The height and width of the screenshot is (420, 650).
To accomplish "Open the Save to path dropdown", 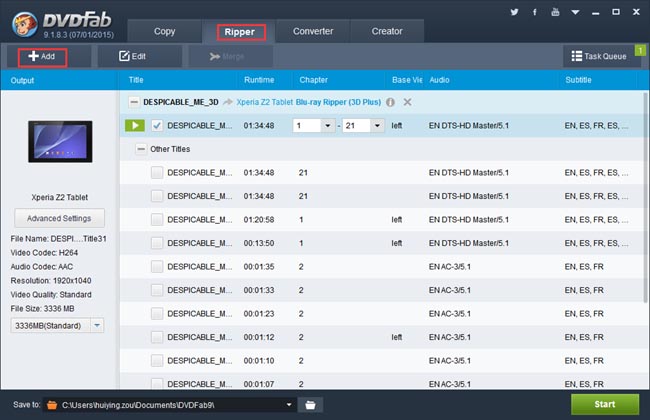I will pos(289,405).
